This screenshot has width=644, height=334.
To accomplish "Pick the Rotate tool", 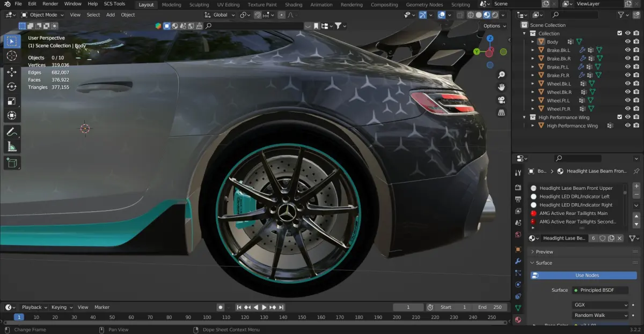I will [x=12, y=86].
